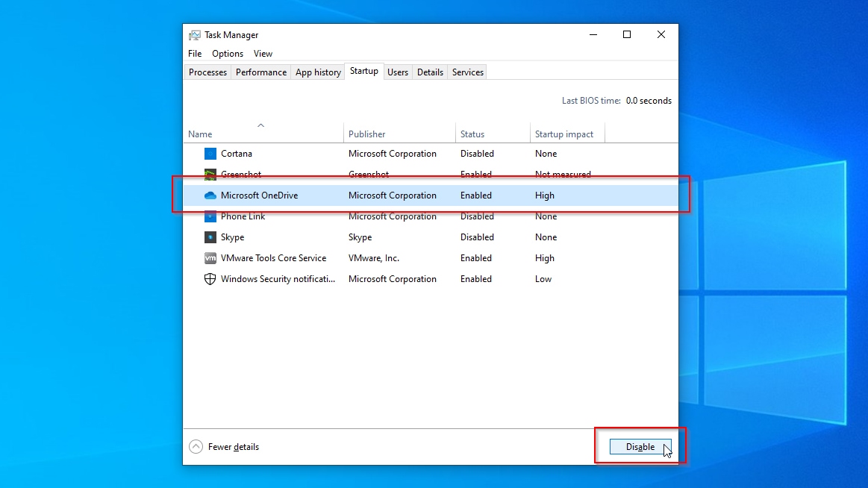Viewport: 868px width, 488px height.
Task: Open the Options menu
Action: coord(228,54)
